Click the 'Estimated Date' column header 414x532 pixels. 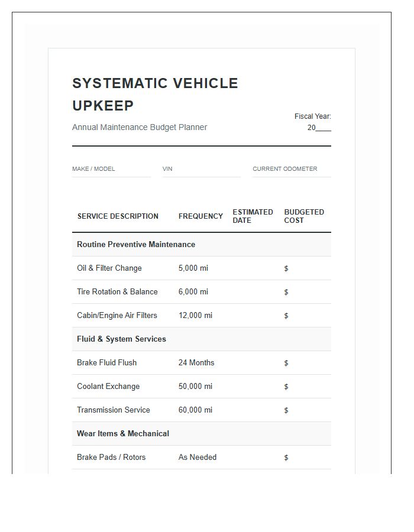pyautogui.click(x=253, y=216)
